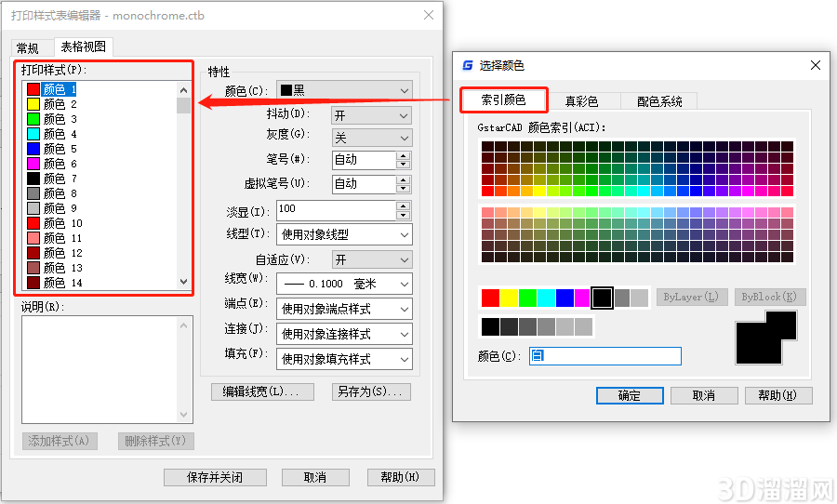Open the 连接(J) style dropdown
This screenshot has height=504, width=837.
tap(344, 334)
